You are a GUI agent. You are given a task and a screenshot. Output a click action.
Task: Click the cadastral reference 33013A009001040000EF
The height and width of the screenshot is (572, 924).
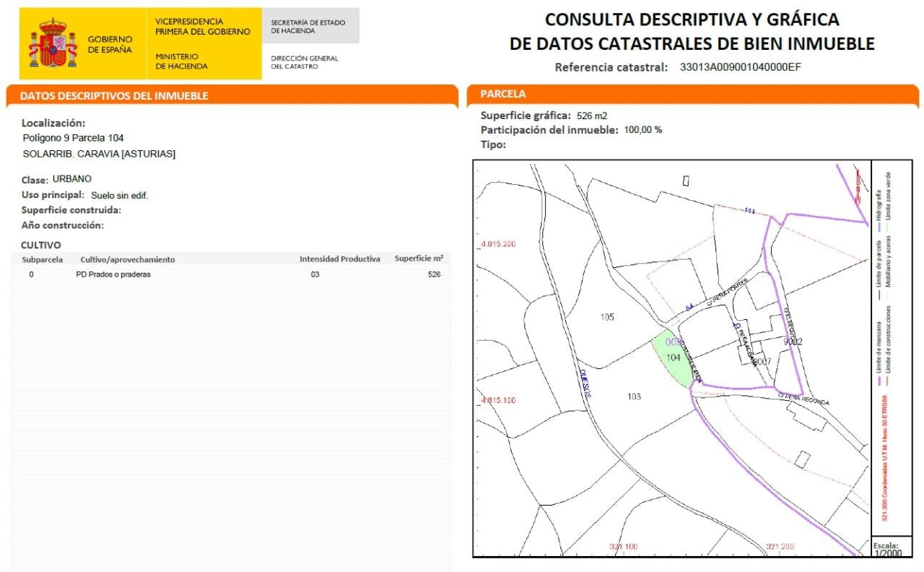click(741, 67)
